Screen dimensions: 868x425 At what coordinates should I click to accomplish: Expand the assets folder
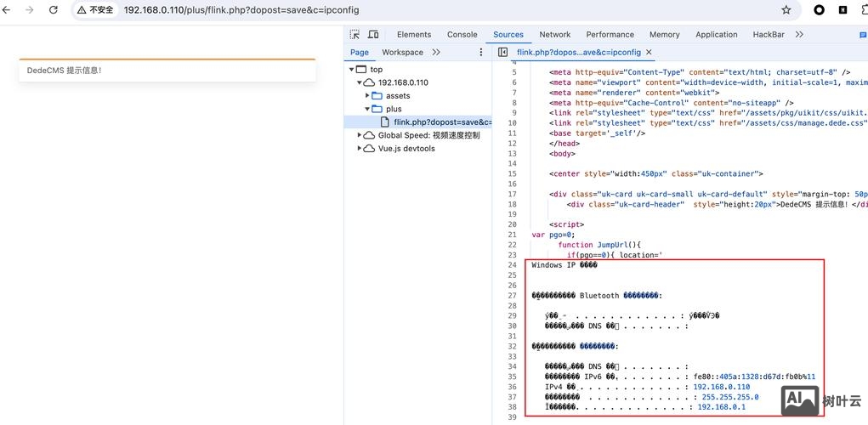coord(367,96)
